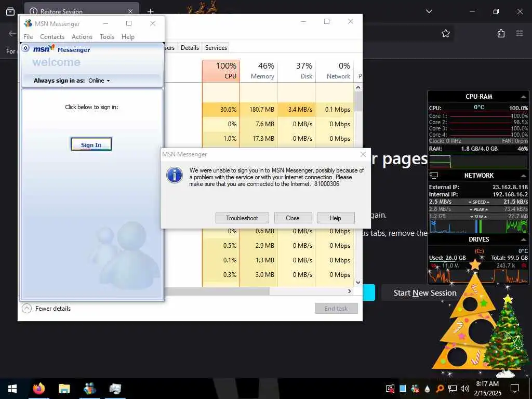Click the sync-error tray icon

coord(390,389)
